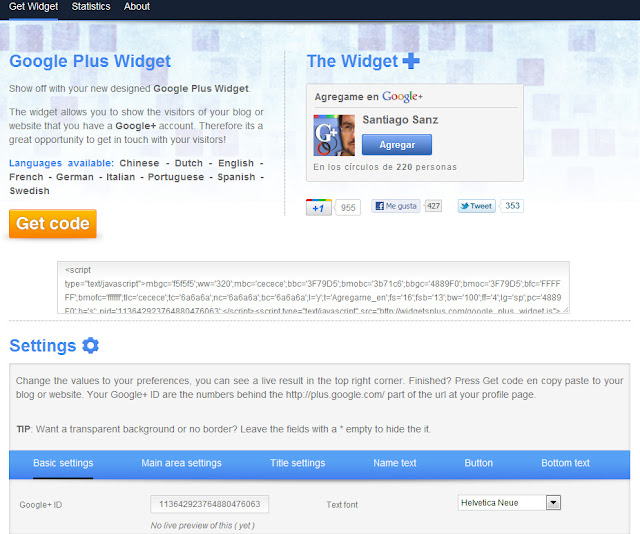This screenshot has width=640, height=534.
Task: Click the 'En los círculos de 220 personas' text
Action: coord(385,167)
